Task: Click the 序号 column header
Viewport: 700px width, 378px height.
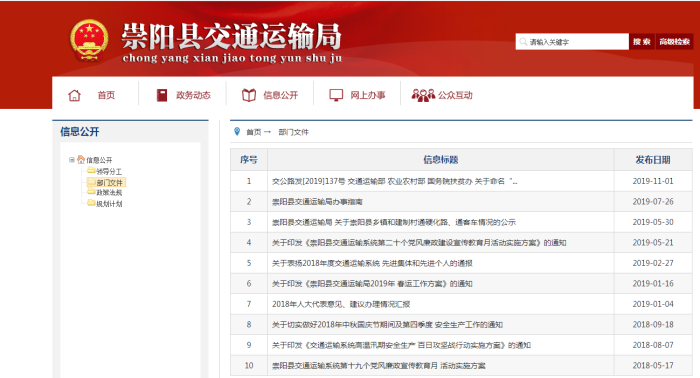Action: point(249,160)
